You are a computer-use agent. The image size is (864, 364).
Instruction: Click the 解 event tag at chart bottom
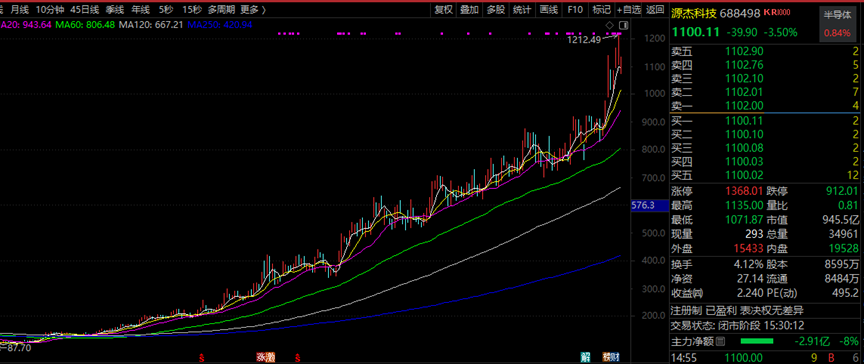pyautogui.click(x=586, y=357)
